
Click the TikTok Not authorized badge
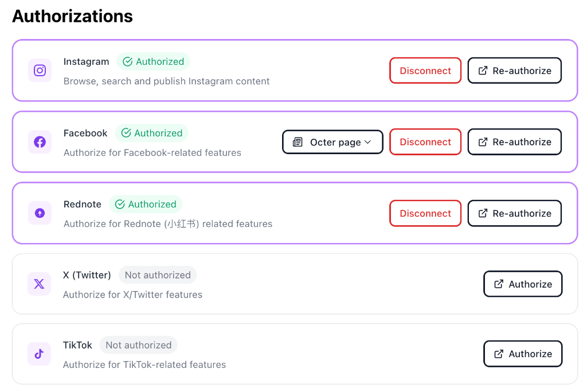point(139,345)
